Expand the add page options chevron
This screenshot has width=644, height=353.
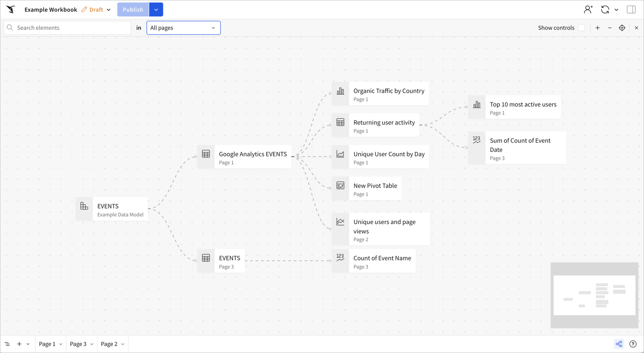pos(28,344)
